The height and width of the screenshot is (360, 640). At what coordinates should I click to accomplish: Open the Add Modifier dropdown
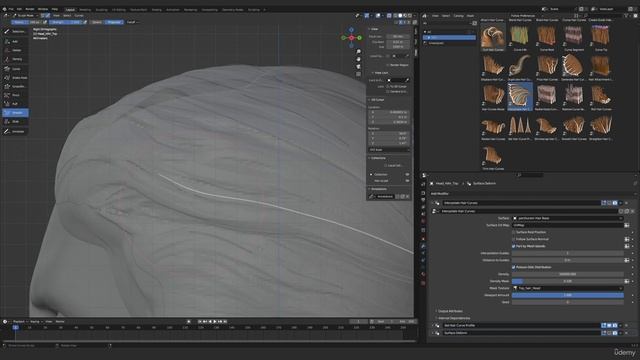[x=440, y=193]
